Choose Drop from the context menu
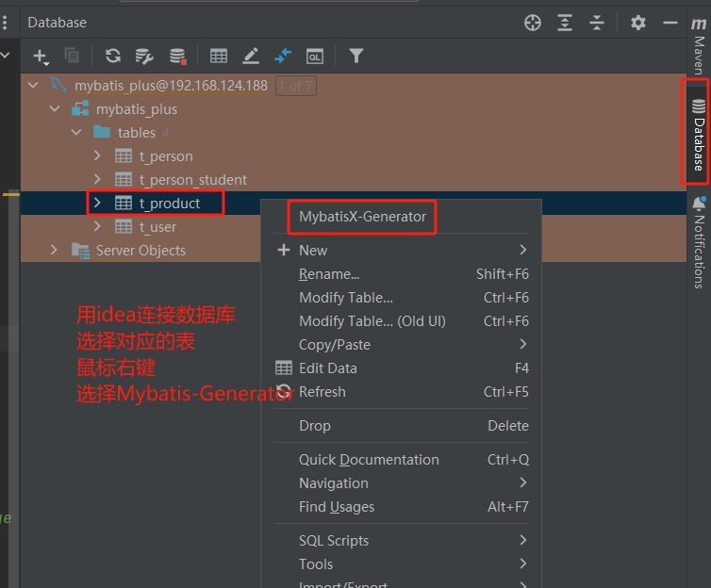 402,425
